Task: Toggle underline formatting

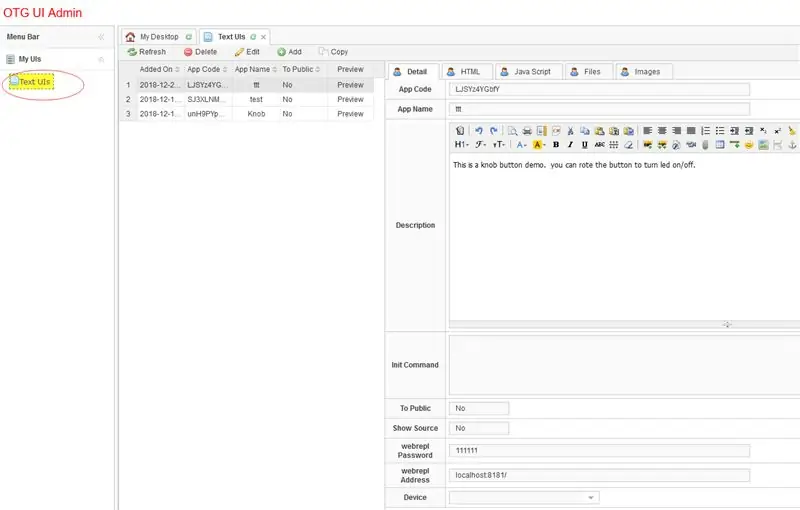Action: [x=585, y=145]
